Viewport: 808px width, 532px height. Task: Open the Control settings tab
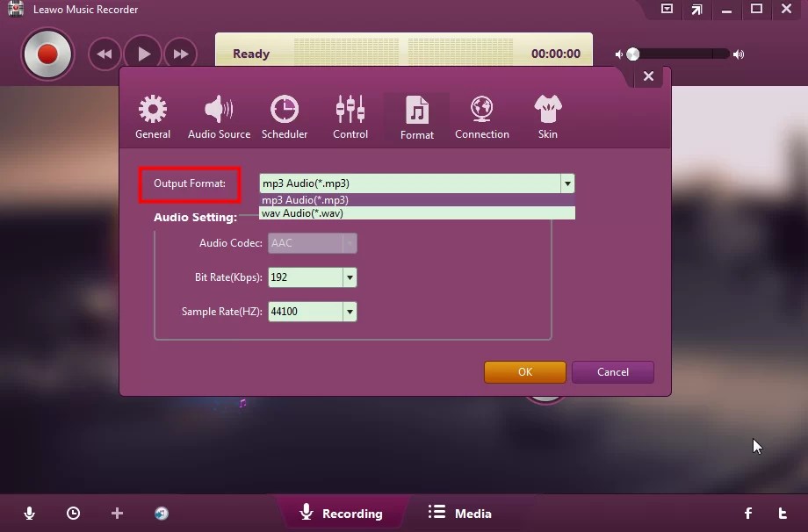[350, 118]
